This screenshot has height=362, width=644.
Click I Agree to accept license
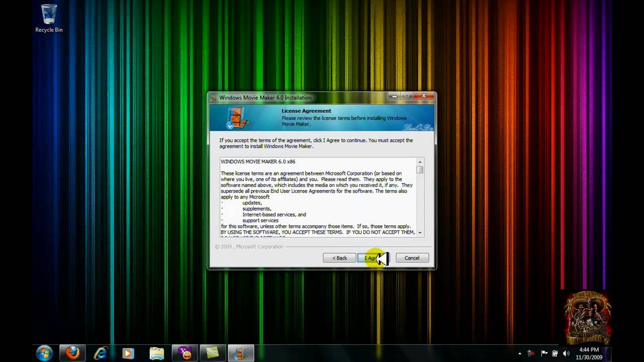click(373, 258)
